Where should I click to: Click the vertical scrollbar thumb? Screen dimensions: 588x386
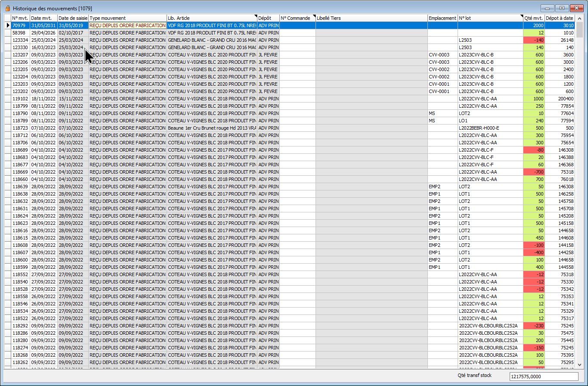(580, 30)
